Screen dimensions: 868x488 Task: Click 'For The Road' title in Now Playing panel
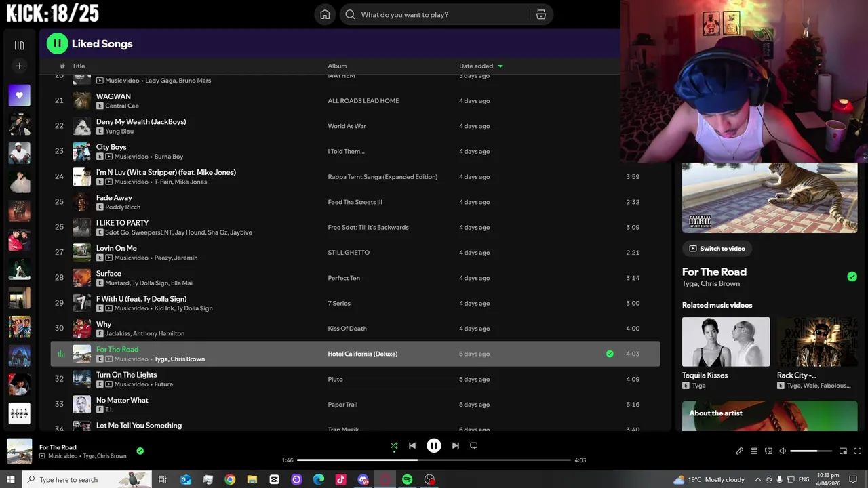point(714,272)
